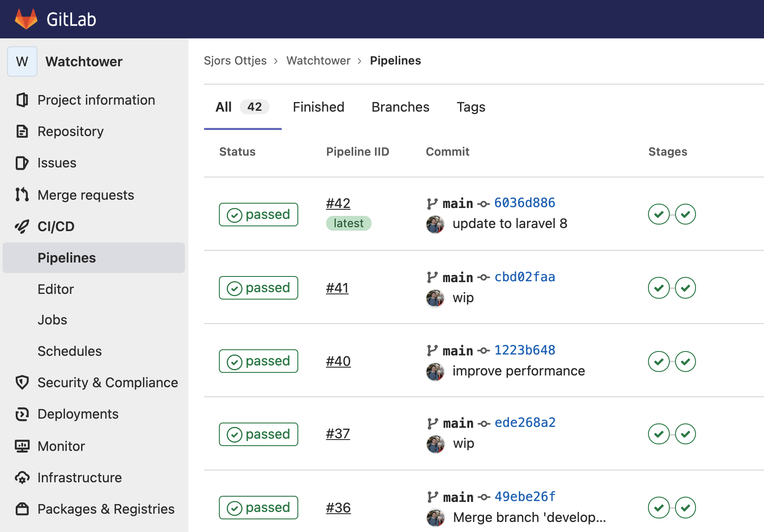Open the 'update to laravel 8' commit message
The width and height of the screenshot is (764, 532).
510,224
